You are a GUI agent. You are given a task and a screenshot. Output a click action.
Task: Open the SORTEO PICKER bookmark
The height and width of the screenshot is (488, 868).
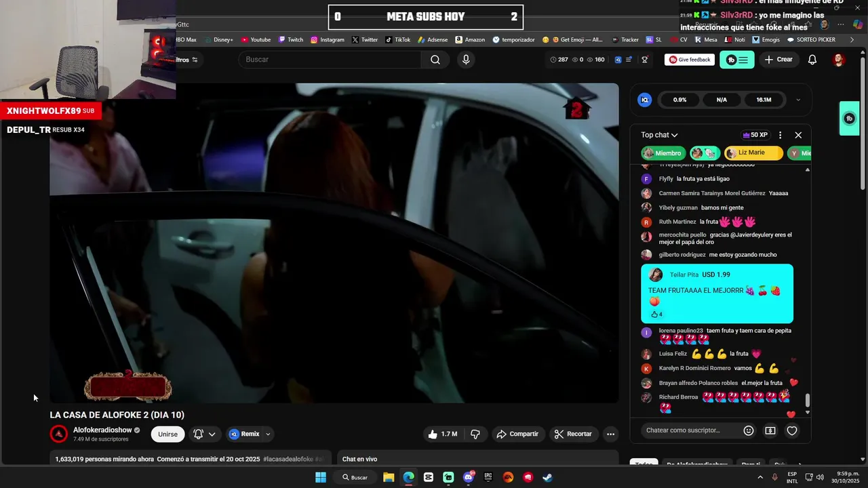[x=811, y=40]
